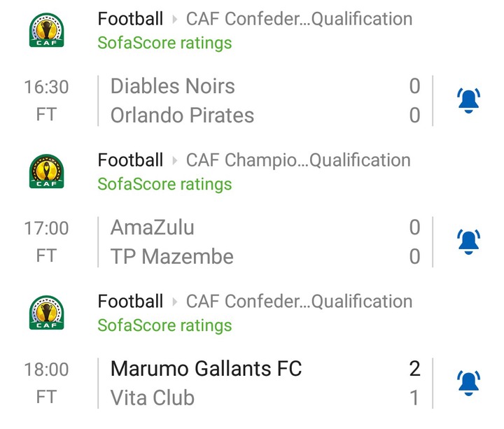Click the arrow before CAF Champio...Qualification
504x429 pixels.
tap(175, 161)
